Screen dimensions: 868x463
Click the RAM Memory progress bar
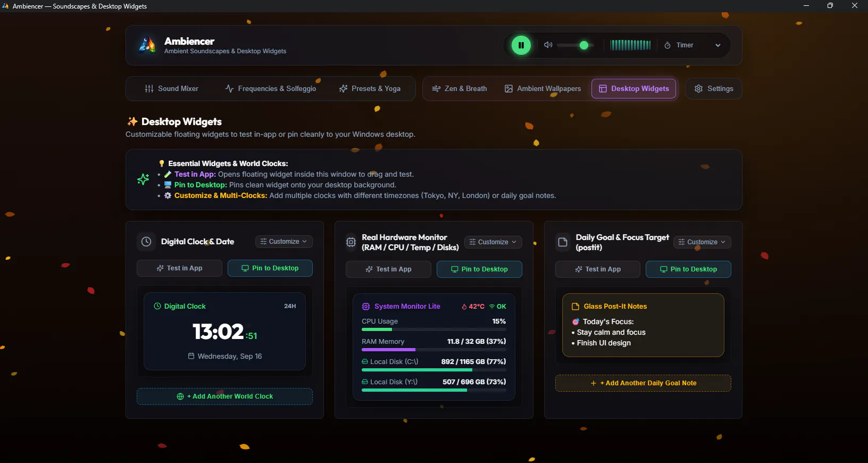[x=434, y=350]
